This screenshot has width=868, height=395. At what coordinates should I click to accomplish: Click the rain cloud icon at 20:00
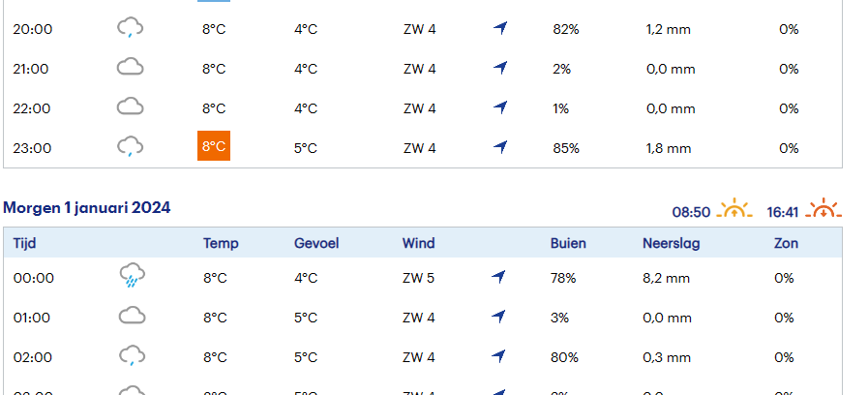tap(130, 27)
